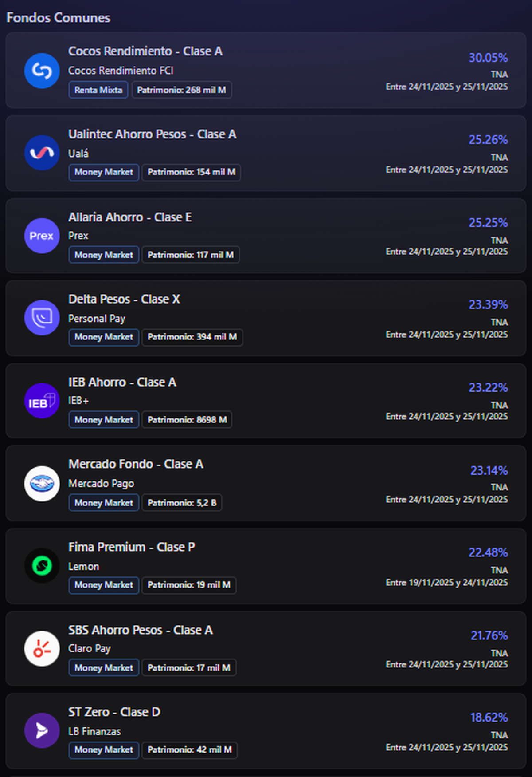Click the Cocos Rendimiento fund logo icon
532x777 pixels.
[42, 71]
